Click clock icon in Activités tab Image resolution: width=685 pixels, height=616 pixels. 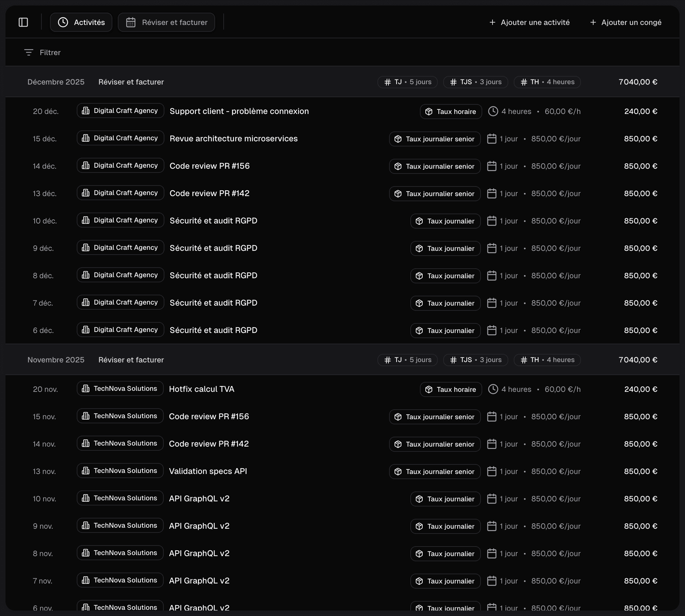(63, 22)
